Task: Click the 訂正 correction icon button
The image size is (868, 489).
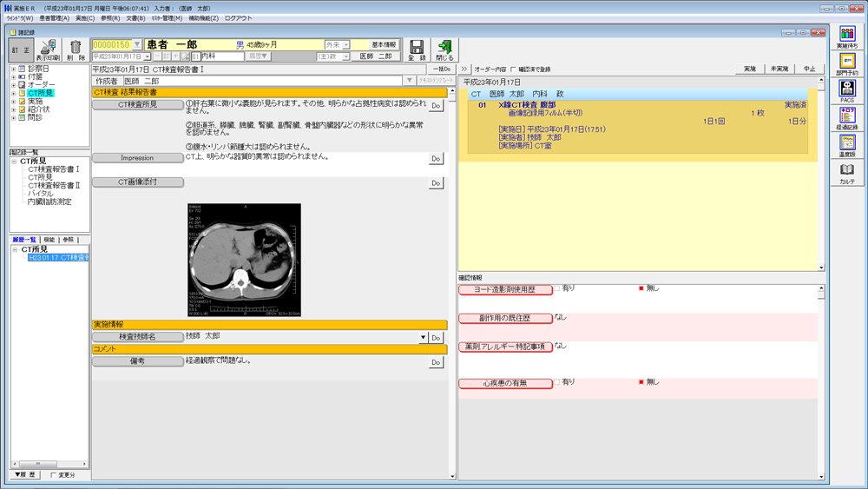Action: (21, 50)
